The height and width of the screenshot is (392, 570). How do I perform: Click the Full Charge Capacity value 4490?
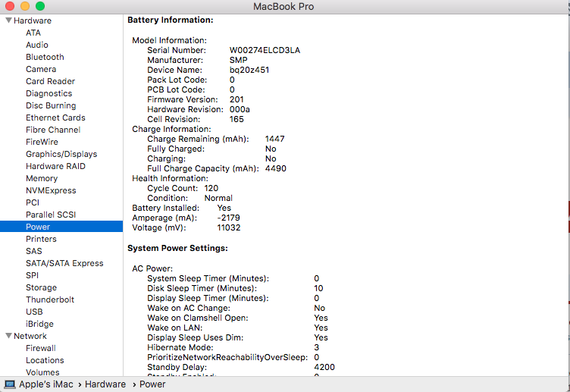[x=276, y=168]
